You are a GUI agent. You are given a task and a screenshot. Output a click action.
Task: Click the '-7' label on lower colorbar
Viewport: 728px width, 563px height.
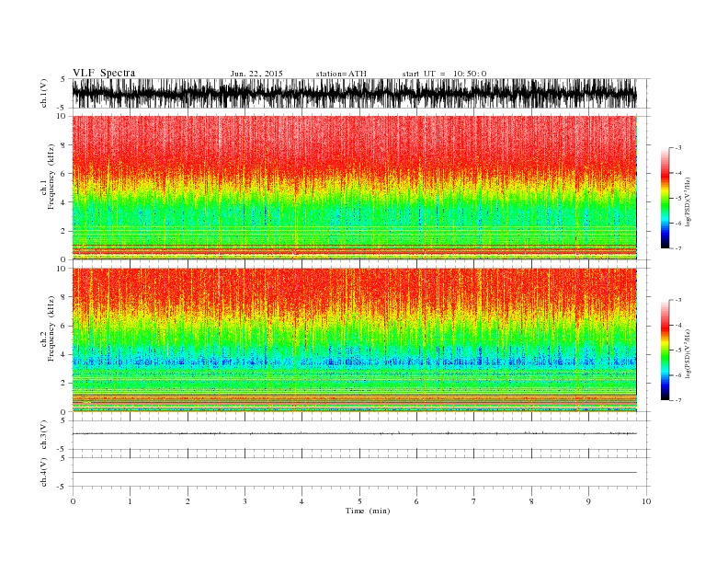(677, 400)
